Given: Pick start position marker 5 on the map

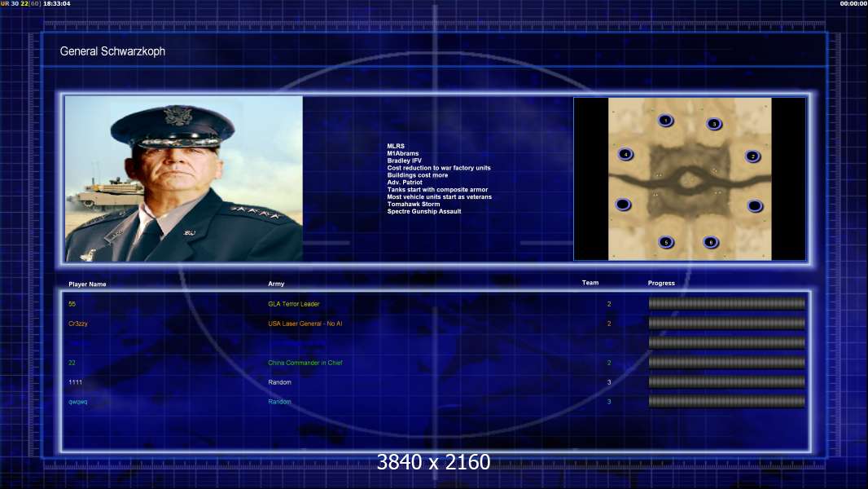Looking at the screenshot, I should [x=666, y=242].
